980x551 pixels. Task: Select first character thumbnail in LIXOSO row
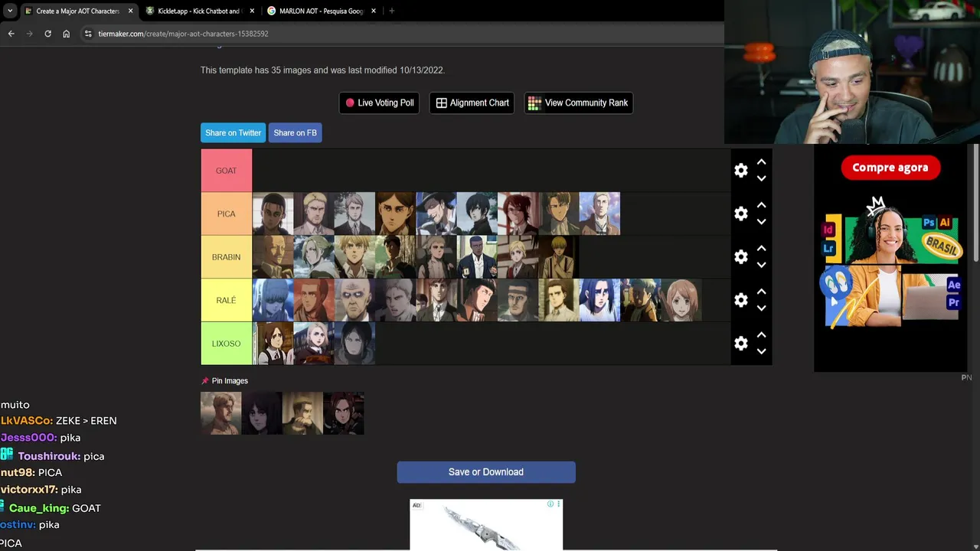pos(273,344)
